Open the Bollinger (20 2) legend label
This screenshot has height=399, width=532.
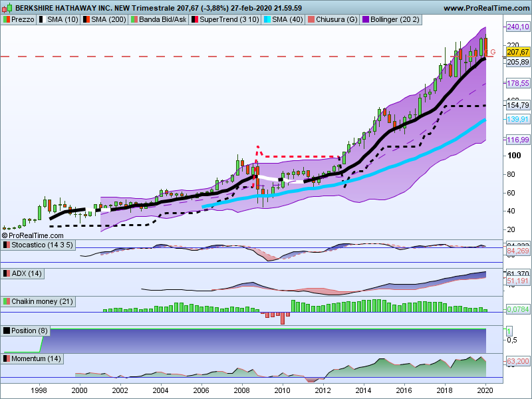coord(395,20)
